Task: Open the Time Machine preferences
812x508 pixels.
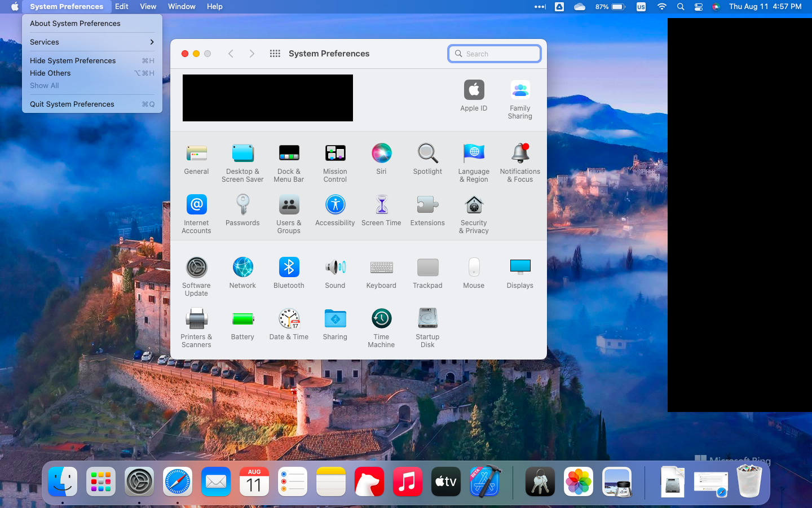Action: coord(381,319)
